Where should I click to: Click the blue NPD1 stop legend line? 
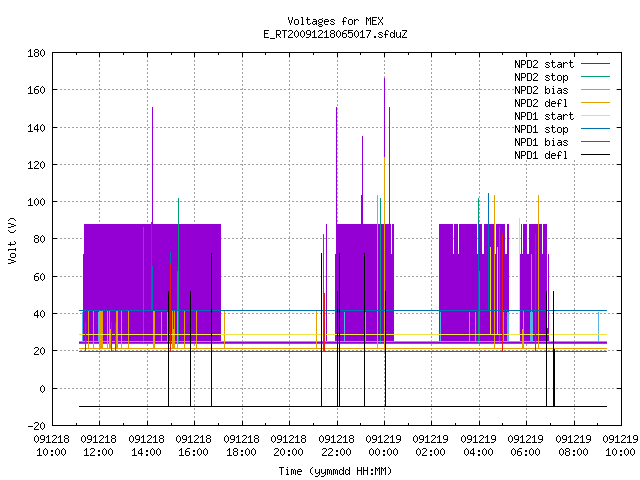pos(595,129)
